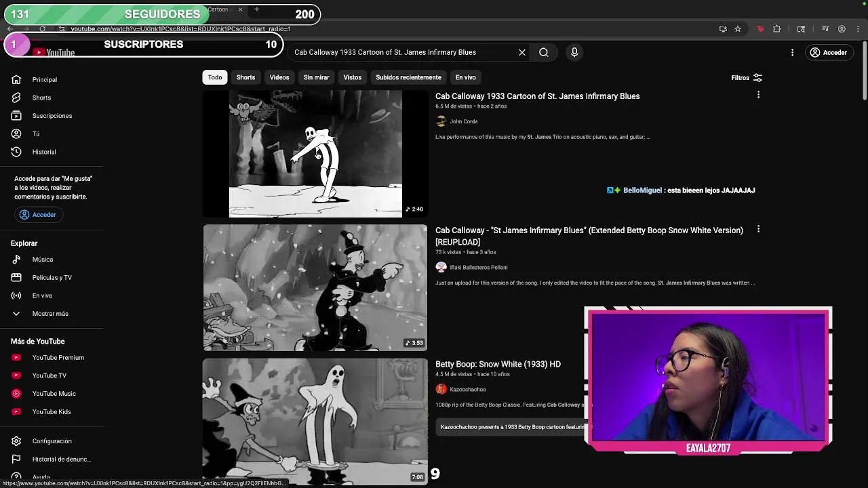Viewport: 868px width, 488px height.
Task: Select the Sin mirar filter chip
Action: click(x=316, y=77)
